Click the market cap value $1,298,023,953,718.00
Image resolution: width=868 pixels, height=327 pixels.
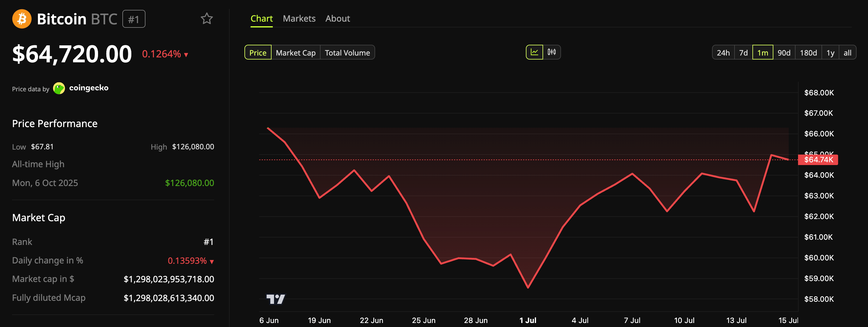click(169, 279)
